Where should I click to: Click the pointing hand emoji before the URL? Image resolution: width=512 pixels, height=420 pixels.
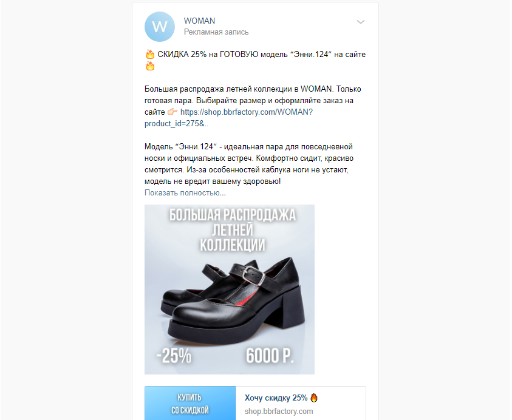[x=172, y=112]
